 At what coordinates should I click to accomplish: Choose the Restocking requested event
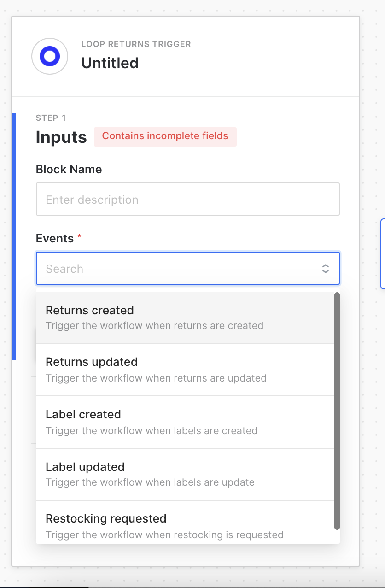click(x=185, y=523)
